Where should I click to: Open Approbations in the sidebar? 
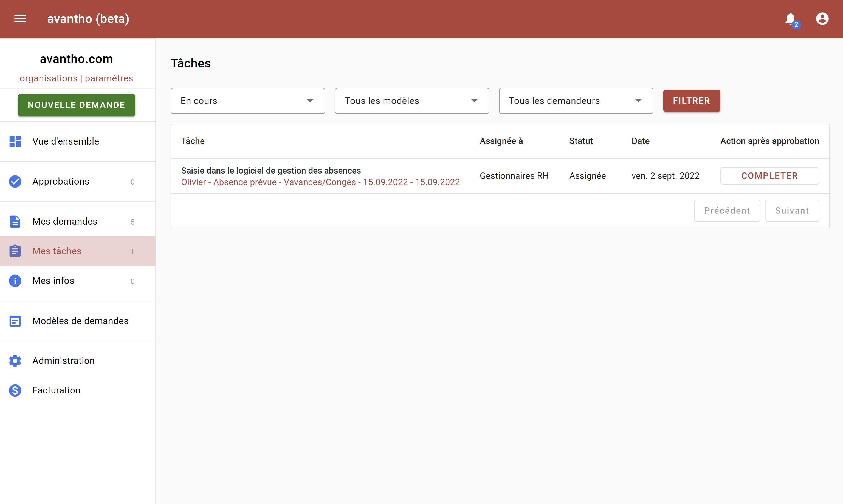click(78, 181)
